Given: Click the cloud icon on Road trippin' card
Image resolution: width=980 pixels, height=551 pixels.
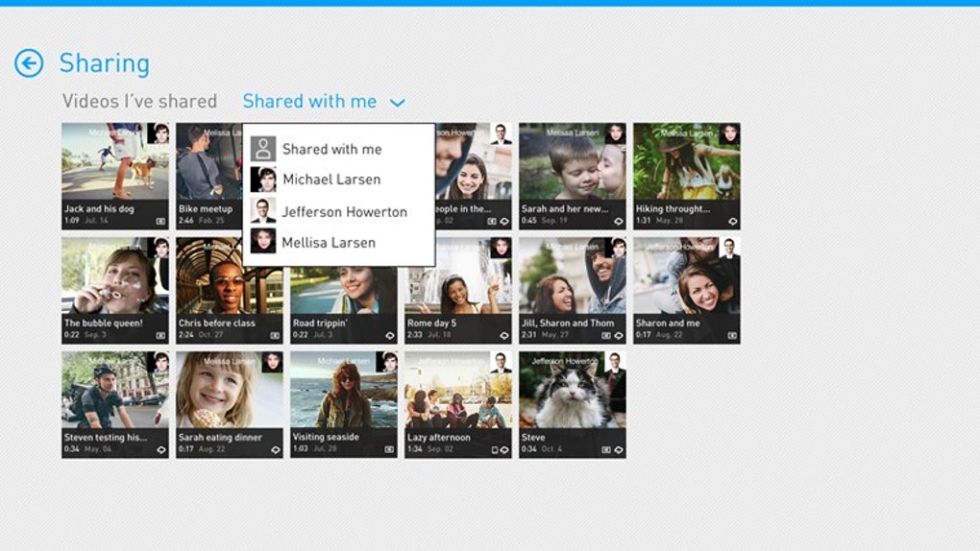Looking at the screenshot, I should (390, 335).
